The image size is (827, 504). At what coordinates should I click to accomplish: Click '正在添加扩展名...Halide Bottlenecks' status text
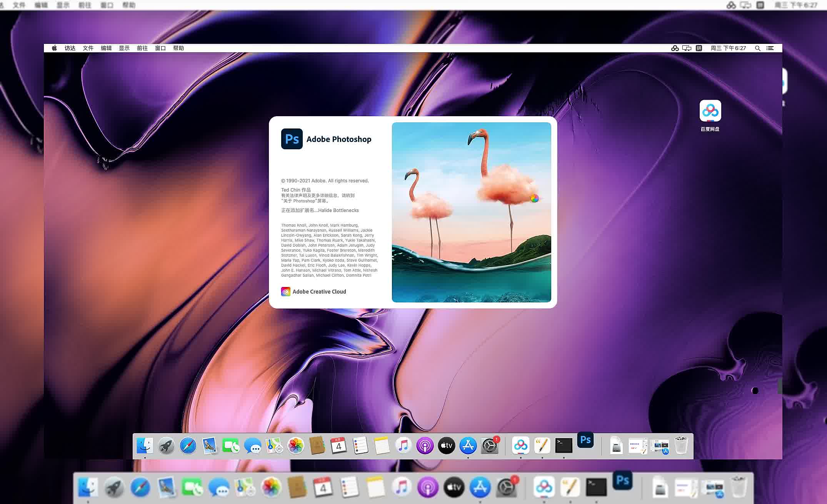320,210
